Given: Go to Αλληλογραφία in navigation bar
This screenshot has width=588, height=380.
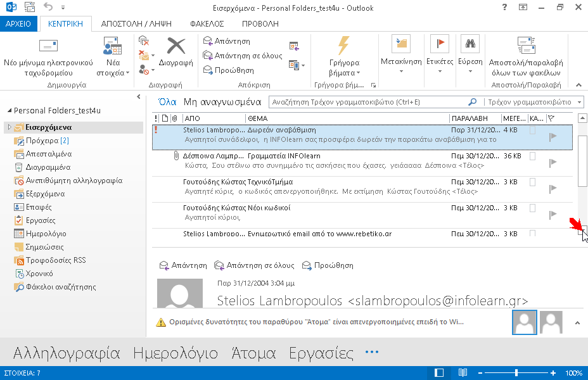Looking at the screenshot, I should pos(67,353).
